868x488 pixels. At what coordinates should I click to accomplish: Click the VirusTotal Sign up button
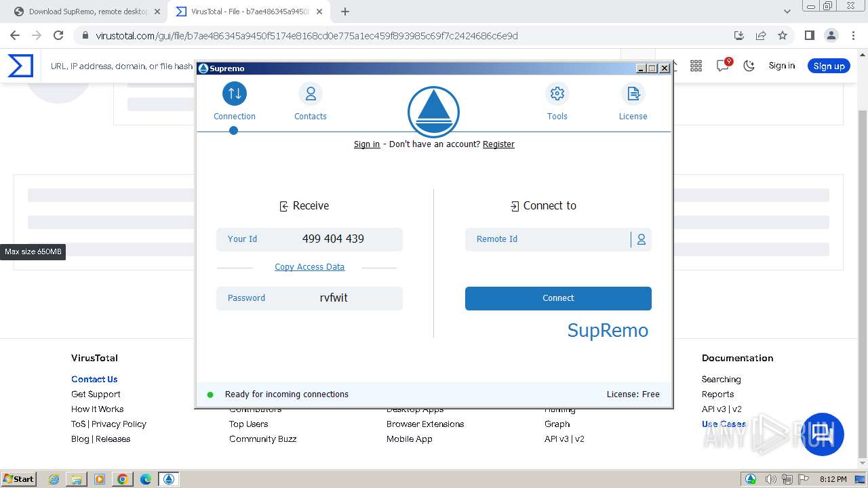tap(829, 66)
